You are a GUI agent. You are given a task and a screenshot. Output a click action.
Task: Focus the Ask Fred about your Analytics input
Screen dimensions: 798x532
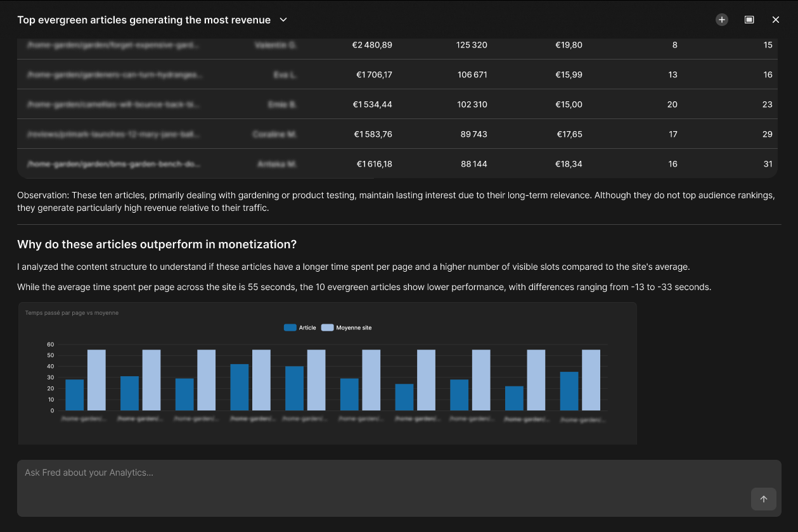(x=399, y=488)
